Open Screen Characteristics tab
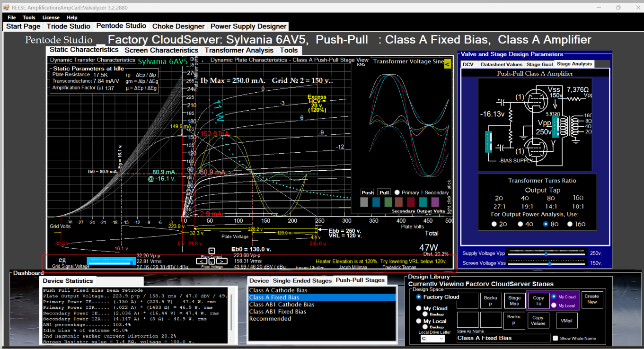Image resolution: width=644 pixels, height=349 pixels. (x=161, y=50)
